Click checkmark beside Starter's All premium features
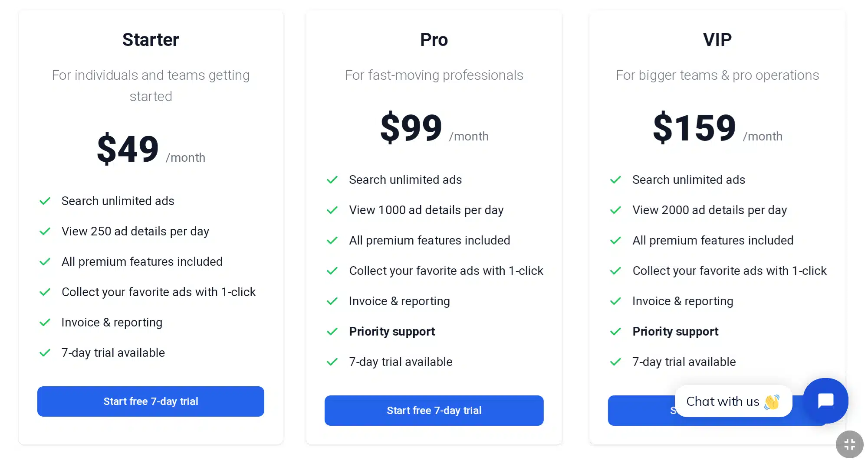Viewport: 868px width, 460px height. (x=45, y=262)
